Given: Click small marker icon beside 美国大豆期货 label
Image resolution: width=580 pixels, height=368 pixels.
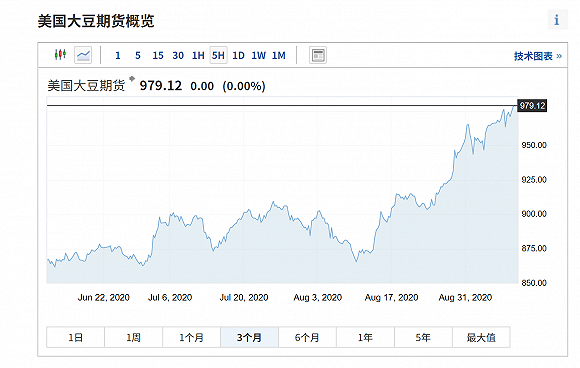Looking at the screenshot, I should (132, 78).
